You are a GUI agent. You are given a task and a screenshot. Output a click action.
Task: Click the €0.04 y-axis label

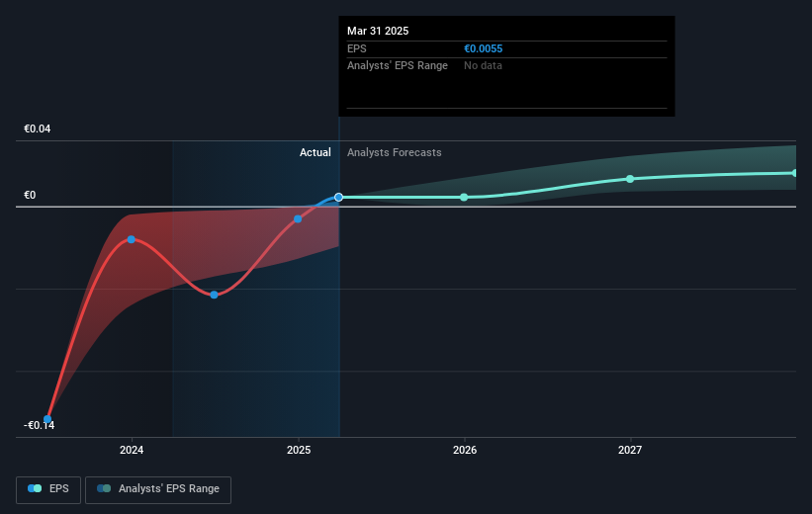coord(38,128)
